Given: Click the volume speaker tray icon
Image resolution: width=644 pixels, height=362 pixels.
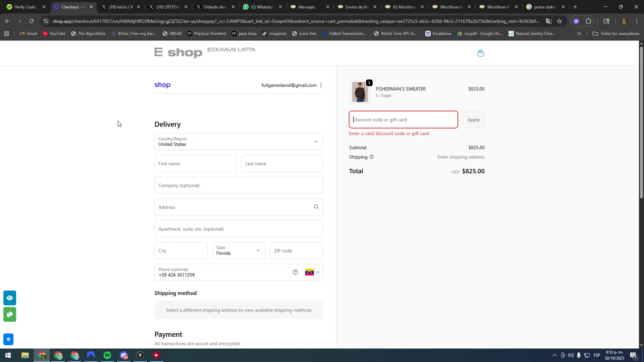Looking at the screenshot, I should (571, 355).
